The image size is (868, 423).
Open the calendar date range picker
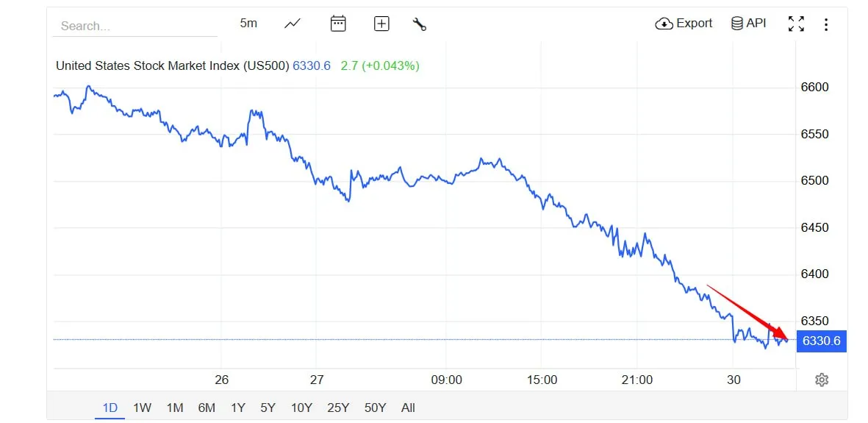[338, 24]
